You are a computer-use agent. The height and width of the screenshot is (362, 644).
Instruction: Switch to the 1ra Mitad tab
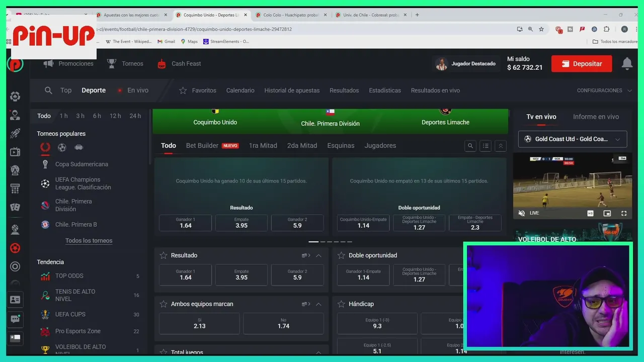pyautogui.click(x=263, y=146)
